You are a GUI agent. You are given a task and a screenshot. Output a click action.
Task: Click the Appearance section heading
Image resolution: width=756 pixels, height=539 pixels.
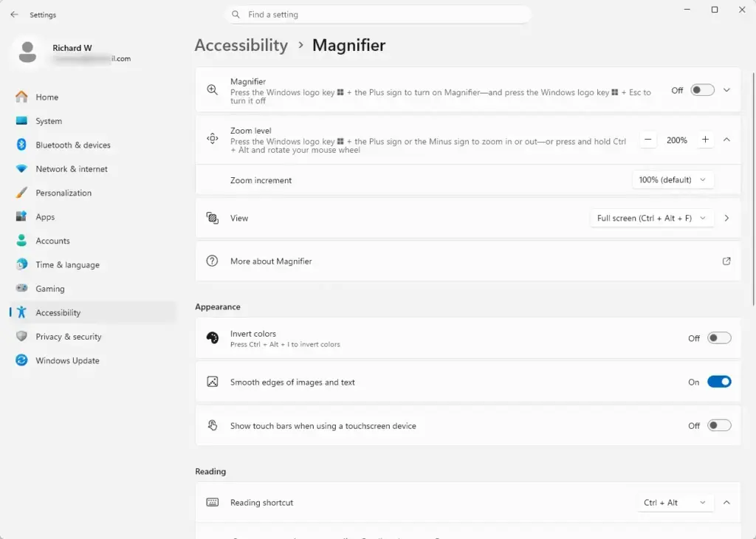tap(218, 306)
